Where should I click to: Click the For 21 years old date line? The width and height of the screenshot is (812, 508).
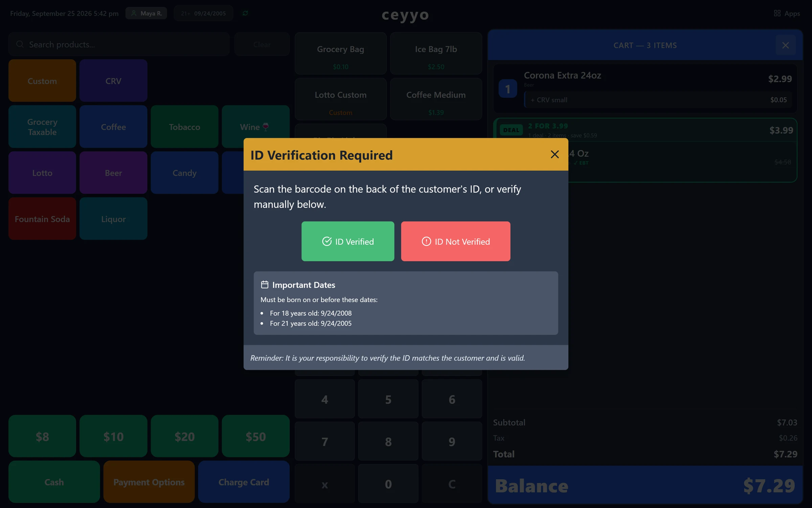pyautogui.click(x=311, y=323)
